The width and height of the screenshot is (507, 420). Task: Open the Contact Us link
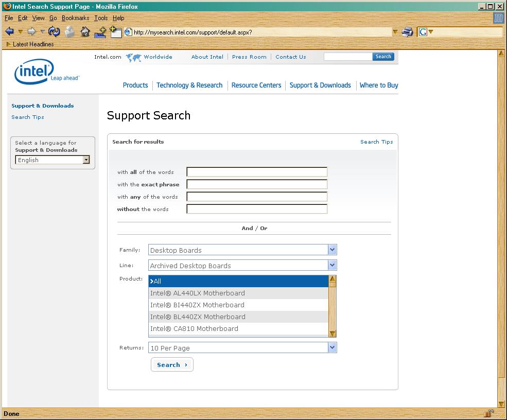tap(291, 57)
